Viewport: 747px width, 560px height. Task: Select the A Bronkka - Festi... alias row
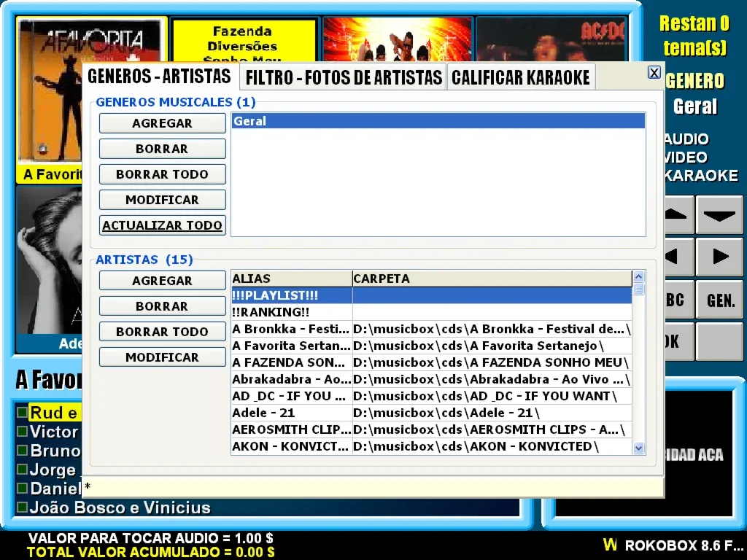[292, 329]
